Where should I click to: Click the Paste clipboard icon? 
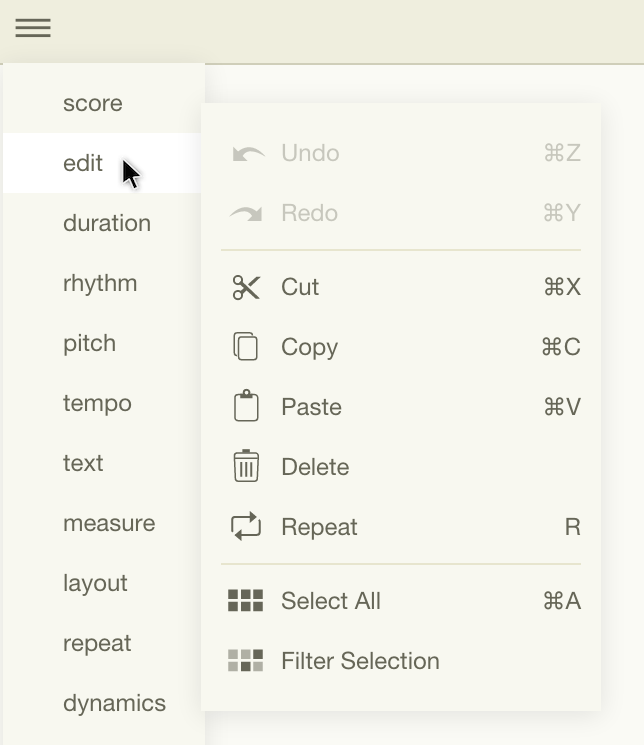246,407
